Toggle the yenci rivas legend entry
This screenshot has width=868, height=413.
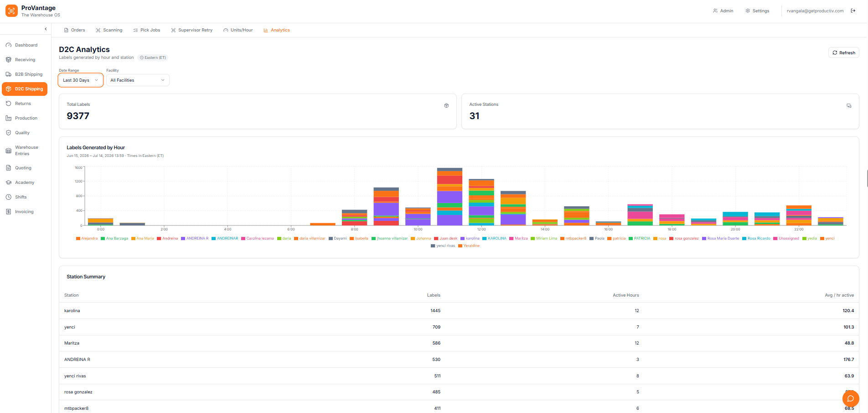pyautogui.click(x=443, y=246)
